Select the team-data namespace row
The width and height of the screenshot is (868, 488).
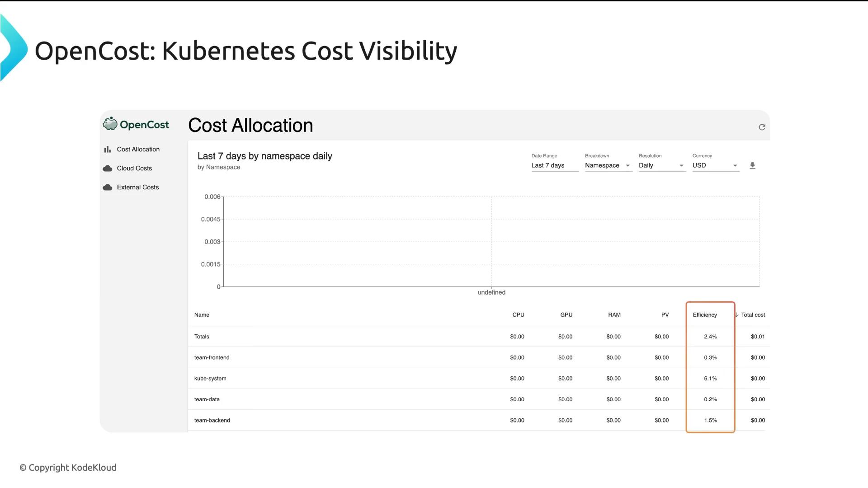479,399
